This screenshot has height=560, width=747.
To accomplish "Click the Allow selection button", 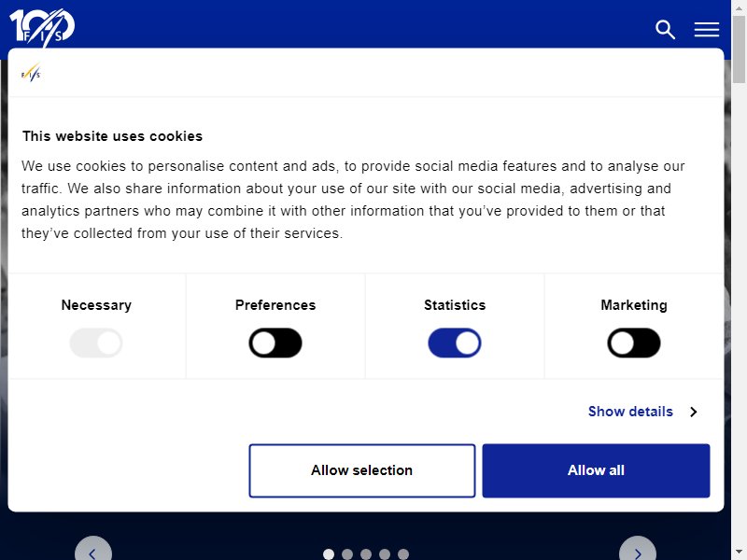I will click(362, 470).
